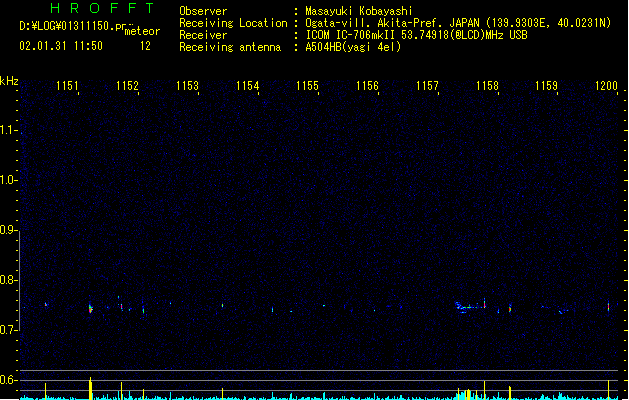629x400 pixels.
Task: Click the 1153 time axis marker
Action: 187,86
